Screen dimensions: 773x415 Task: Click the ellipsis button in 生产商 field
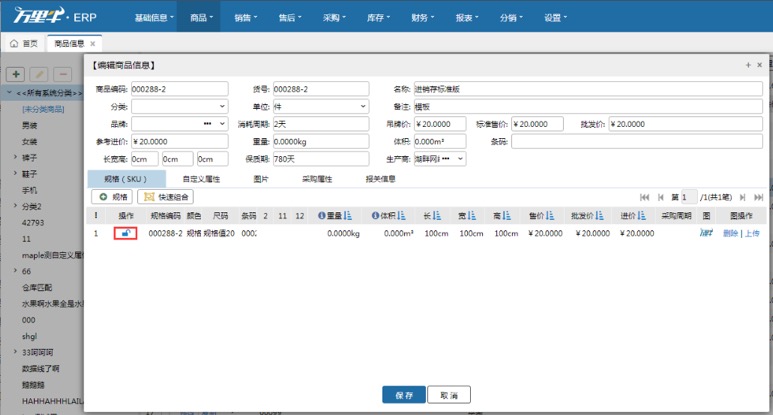click(446, 159)
